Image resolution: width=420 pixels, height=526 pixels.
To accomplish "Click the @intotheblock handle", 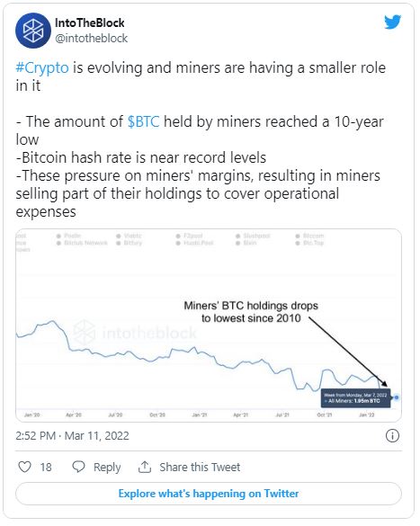I will (91, 39).
